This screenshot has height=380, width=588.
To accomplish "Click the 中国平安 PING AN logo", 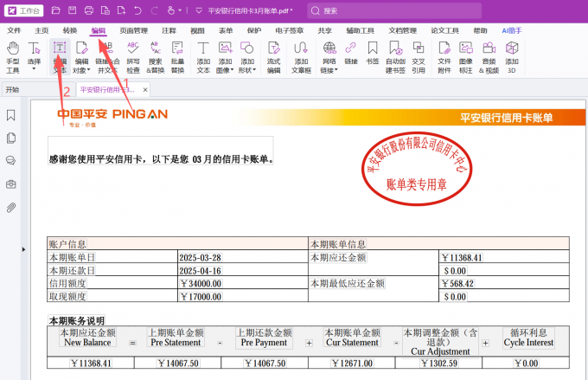I will [x=112, y=117].
